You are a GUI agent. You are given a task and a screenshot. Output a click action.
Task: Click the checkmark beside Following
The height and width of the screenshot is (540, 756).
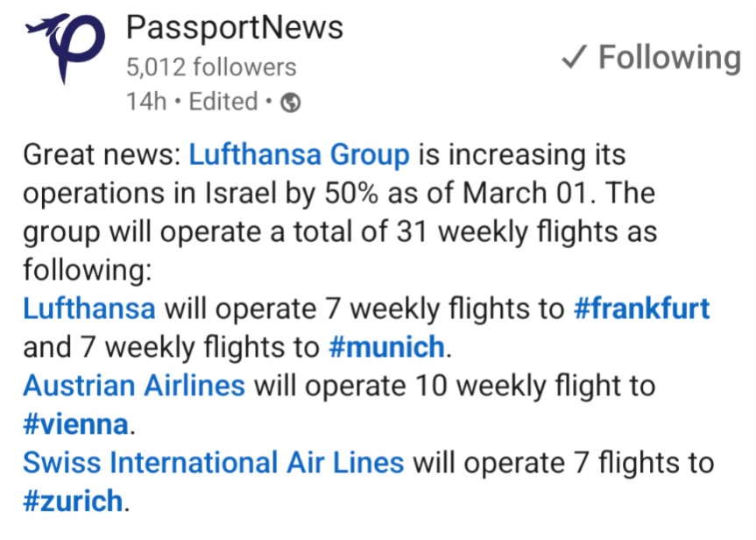point(576,57)
